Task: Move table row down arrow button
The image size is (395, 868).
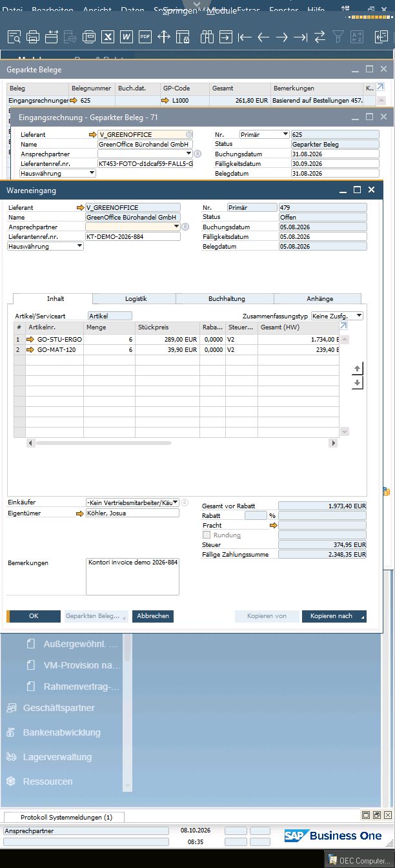Action: [358, 383]
